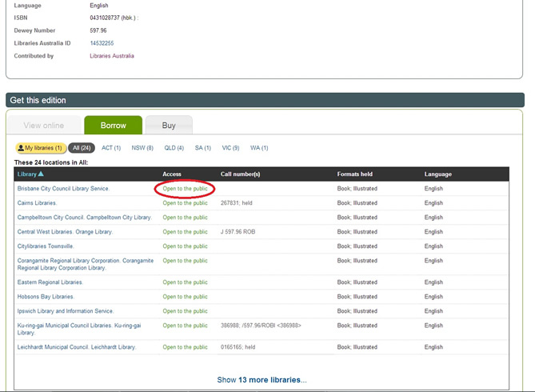Click Open to the public for Brisbane
The width and height of the screenshot is (535, 392).
tap(185, 189)
